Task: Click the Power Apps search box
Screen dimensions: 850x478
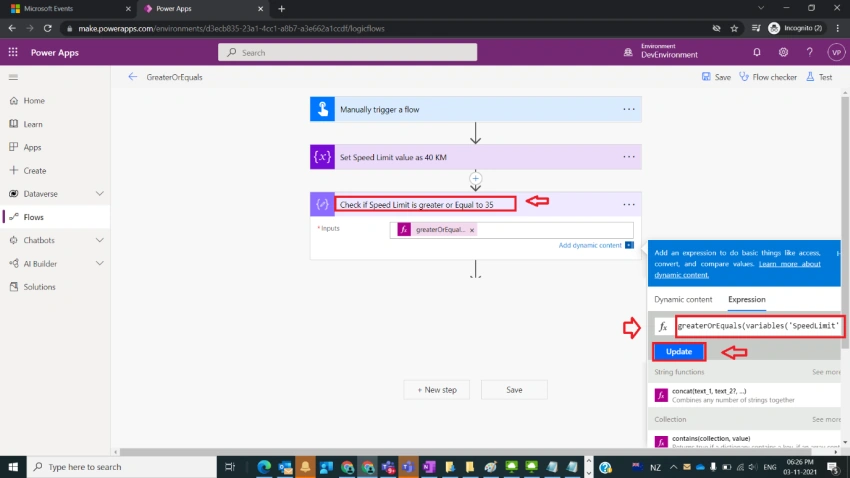Action: [347, 53]
